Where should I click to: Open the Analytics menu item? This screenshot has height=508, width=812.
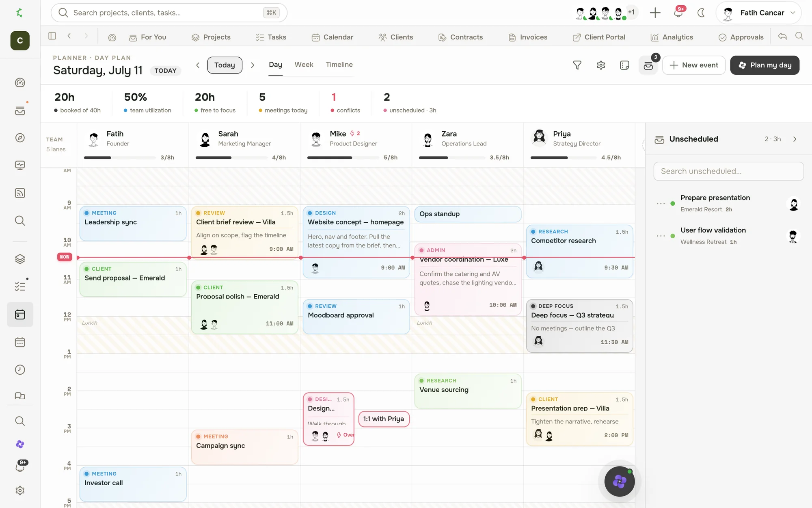click(x=672, y=37)
